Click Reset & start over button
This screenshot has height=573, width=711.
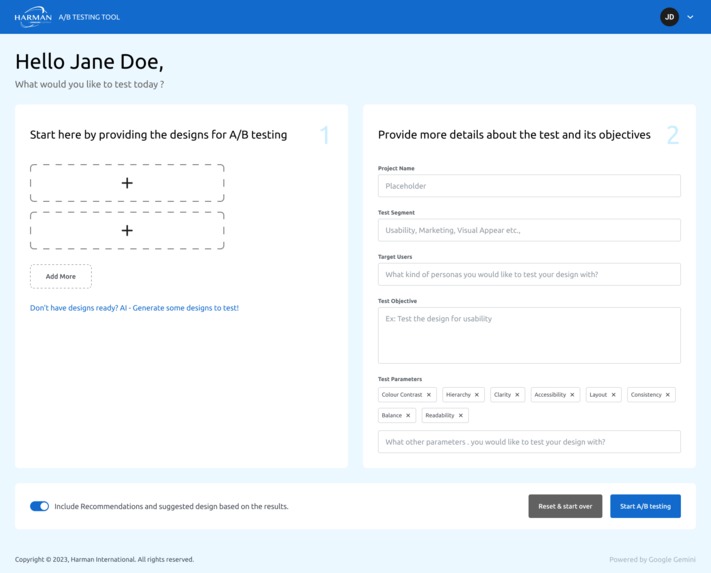coord(565,506)
